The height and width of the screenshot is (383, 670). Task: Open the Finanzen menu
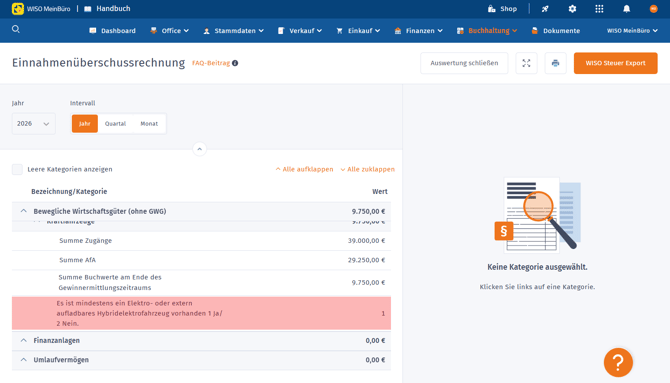point(418,31)
